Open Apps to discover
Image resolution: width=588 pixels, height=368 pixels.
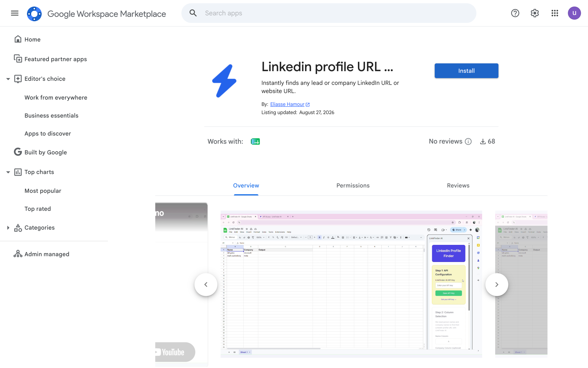click(x=48, y=134)
